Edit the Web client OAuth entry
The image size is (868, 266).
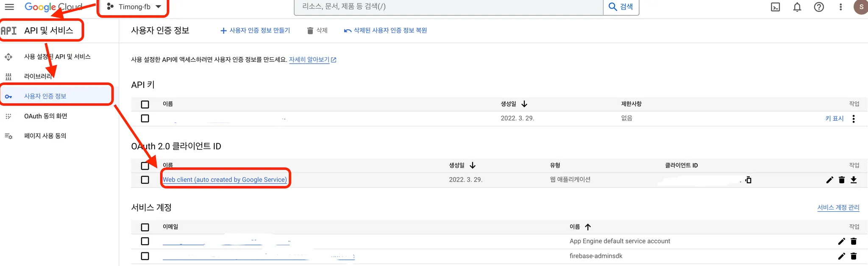(x=829, y=180)
